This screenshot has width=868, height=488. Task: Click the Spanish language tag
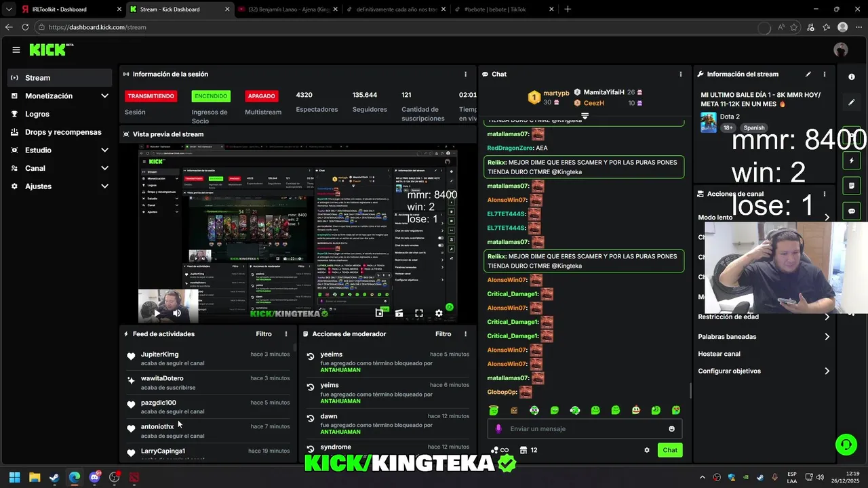coord(753,127)
